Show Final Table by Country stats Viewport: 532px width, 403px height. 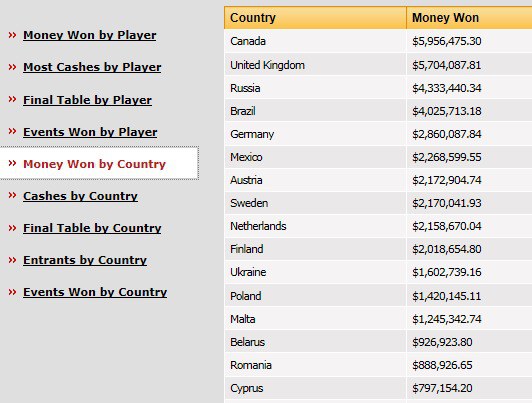coord(92,228)
